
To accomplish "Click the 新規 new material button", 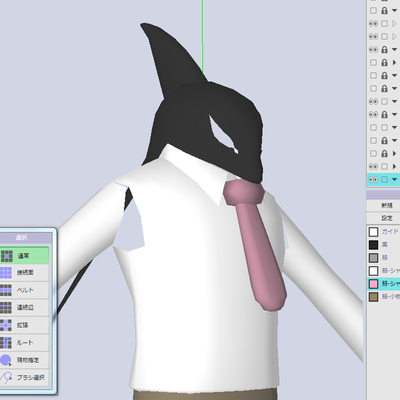I will 386,205.
